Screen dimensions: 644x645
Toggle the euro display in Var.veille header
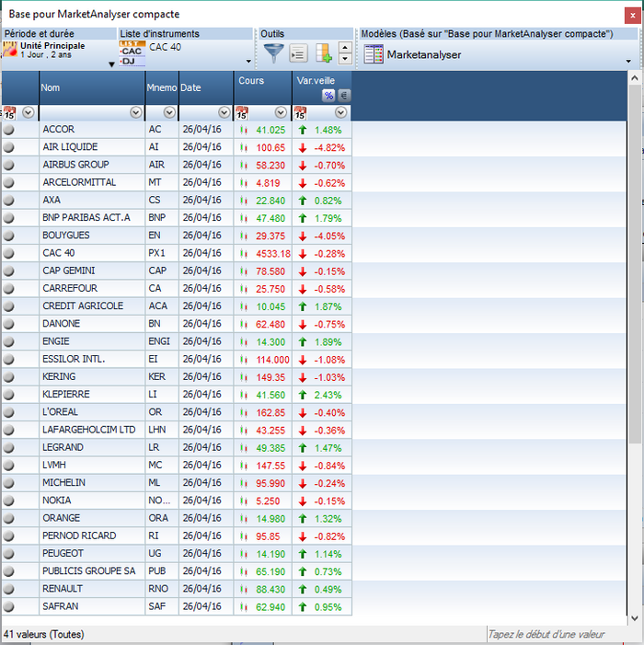click(344, 96)
